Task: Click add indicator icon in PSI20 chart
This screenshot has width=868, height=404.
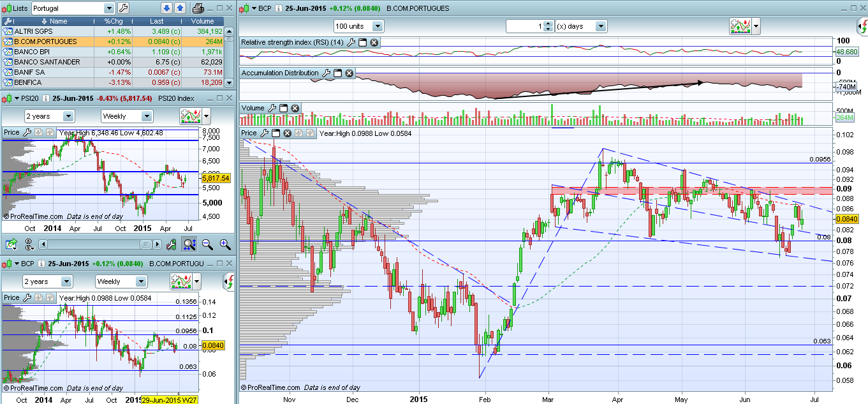Action: click(x=191, y=116)
